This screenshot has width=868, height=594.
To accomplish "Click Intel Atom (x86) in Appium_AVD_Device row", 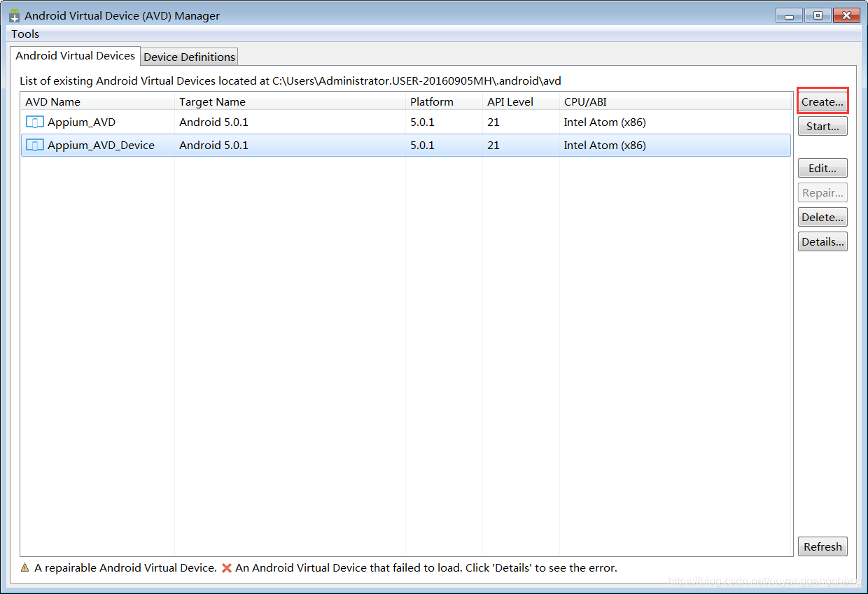I will click(x=605, y=146).
